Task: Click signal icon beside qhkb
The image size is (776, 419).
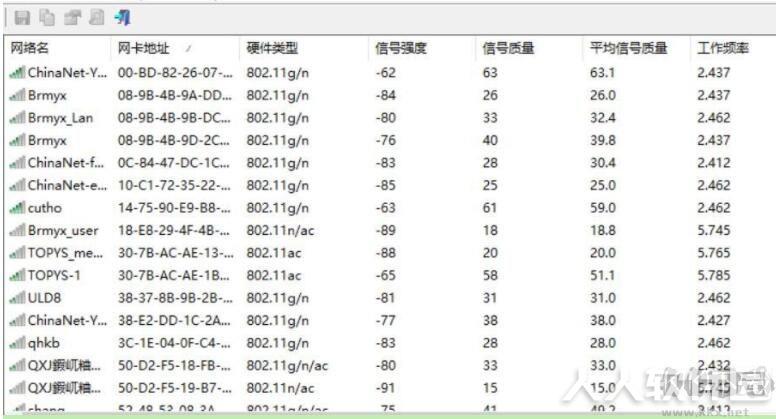Action: pyautogui.click(x=17, y=343)
